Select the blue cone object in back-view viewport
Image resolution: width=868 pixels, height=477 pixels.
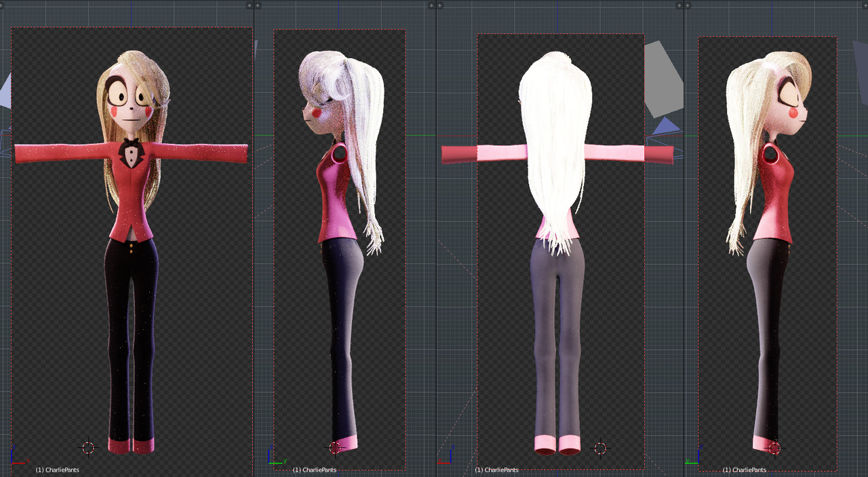(x=666, y=127)
